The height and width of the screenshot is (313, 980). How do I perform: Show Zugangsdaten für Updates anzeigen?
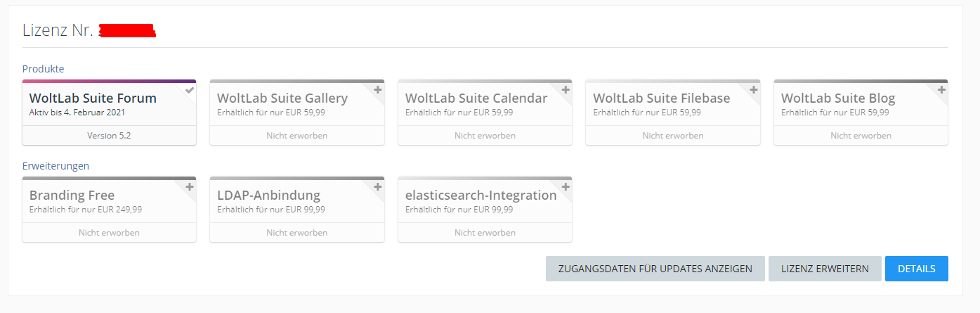click(655, 269)
